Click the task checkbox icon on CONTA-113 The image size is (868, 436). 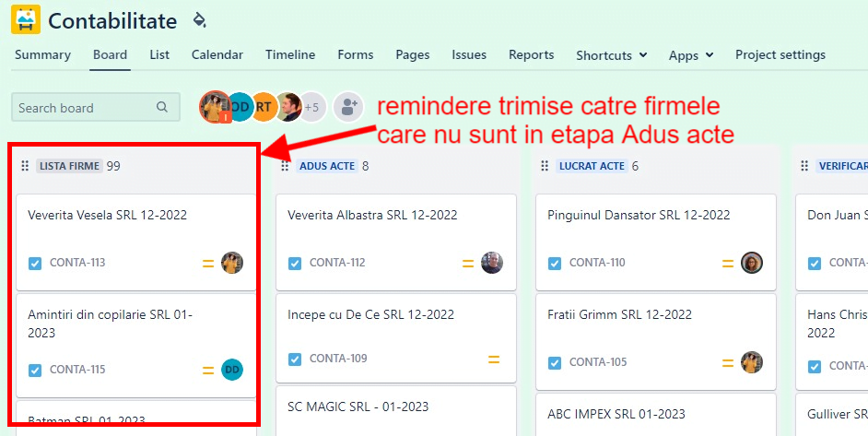pos(35,264)
